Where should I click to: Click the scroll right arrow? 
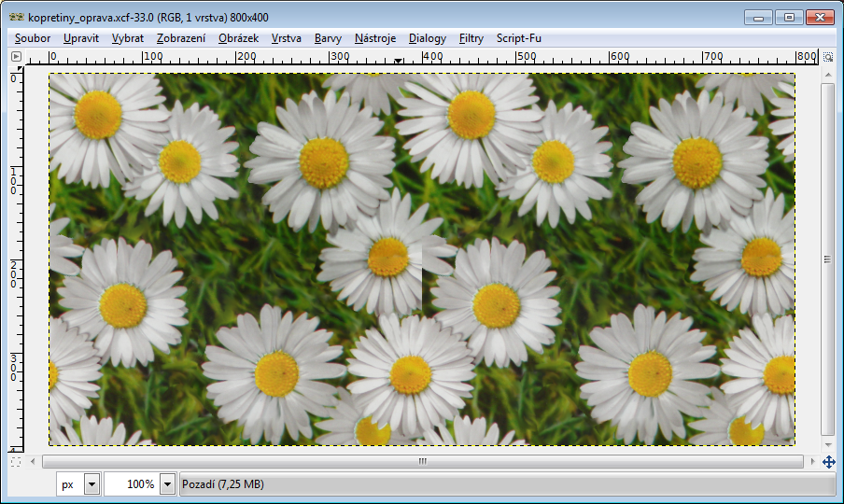coord(813,461)
